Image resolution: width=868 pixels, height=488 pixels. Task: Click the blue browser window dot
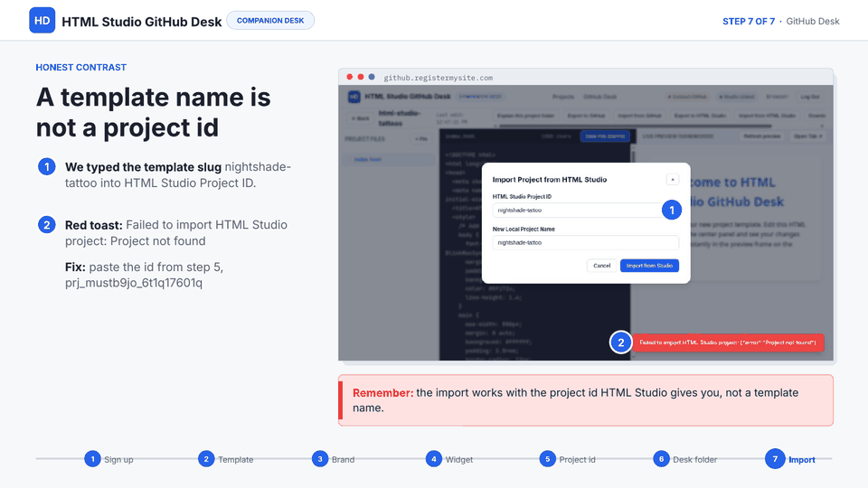pos(372,77)
